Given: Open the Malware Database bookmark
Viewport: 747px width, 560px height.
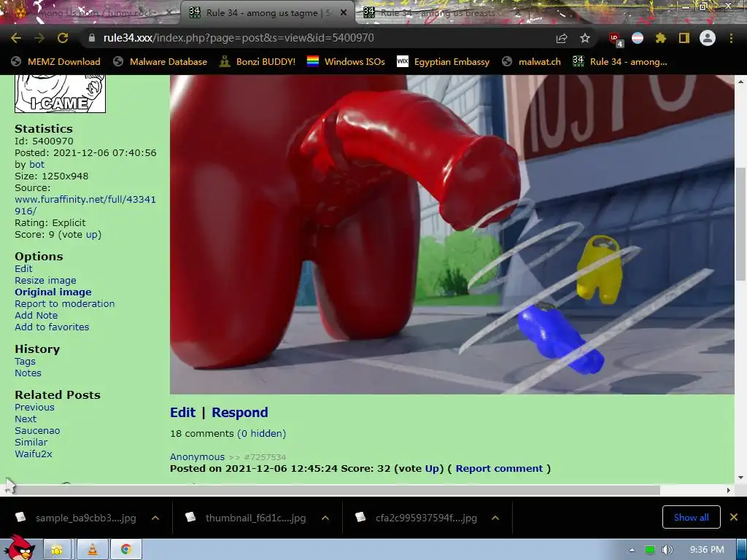Looking at the screenshot, I should pyautogui.click(x=160, y=61).
